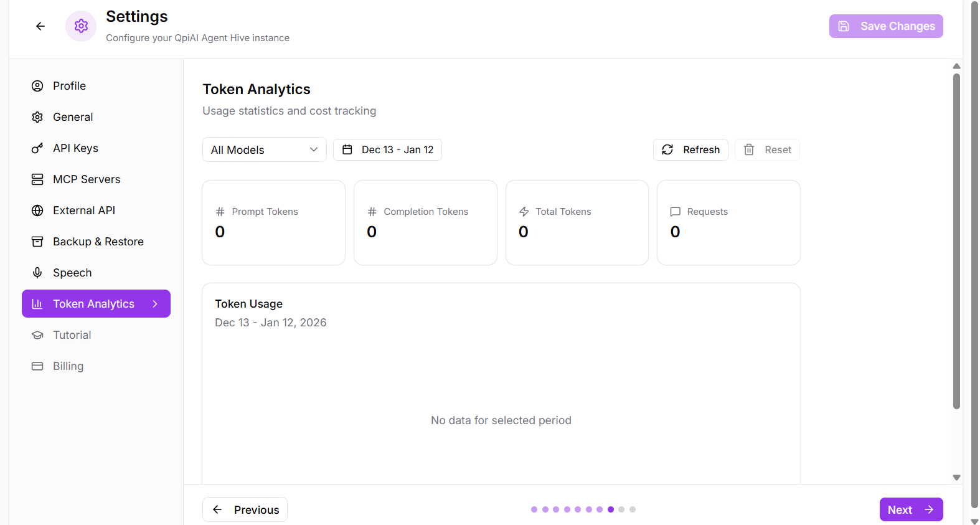Click the calendar icon in date range
Screen dimensions: 980x525
pos(347,149)
